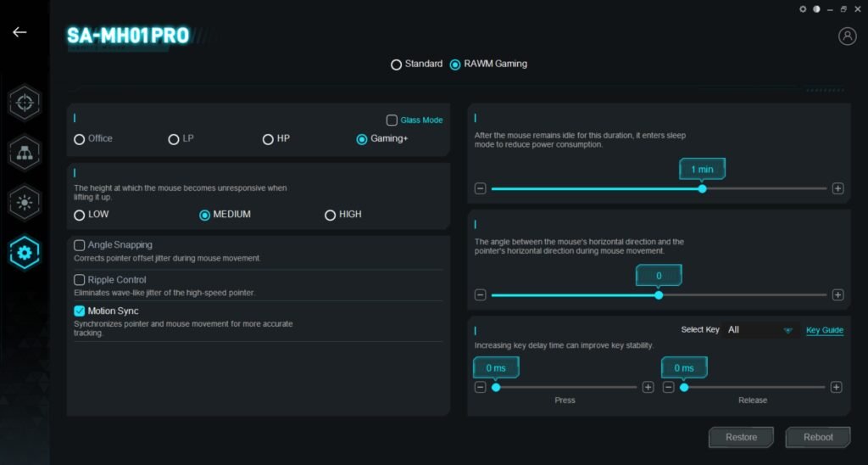Set lift-off height to MEDIUM
The height and width of the screenshot is (465, 868).
coord(205,215)
